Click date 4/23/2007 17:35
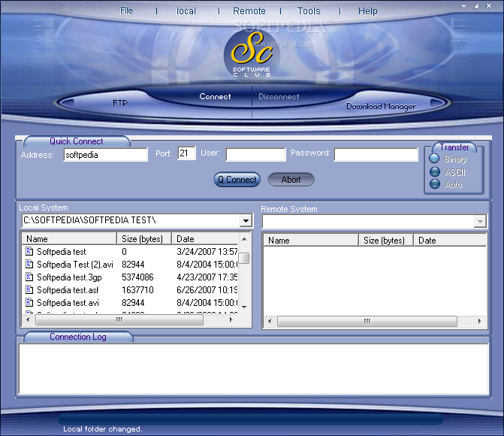 [x=207, y=277]
